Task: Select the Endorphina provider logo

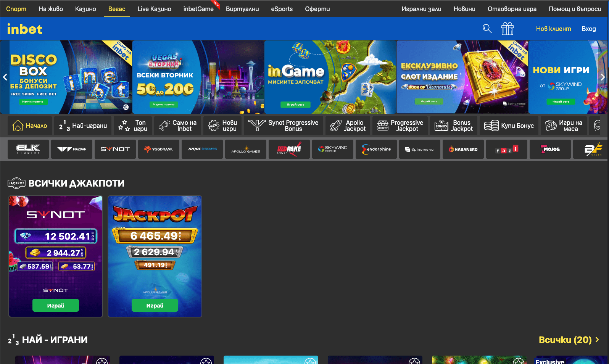Action: tap(376, 149)
